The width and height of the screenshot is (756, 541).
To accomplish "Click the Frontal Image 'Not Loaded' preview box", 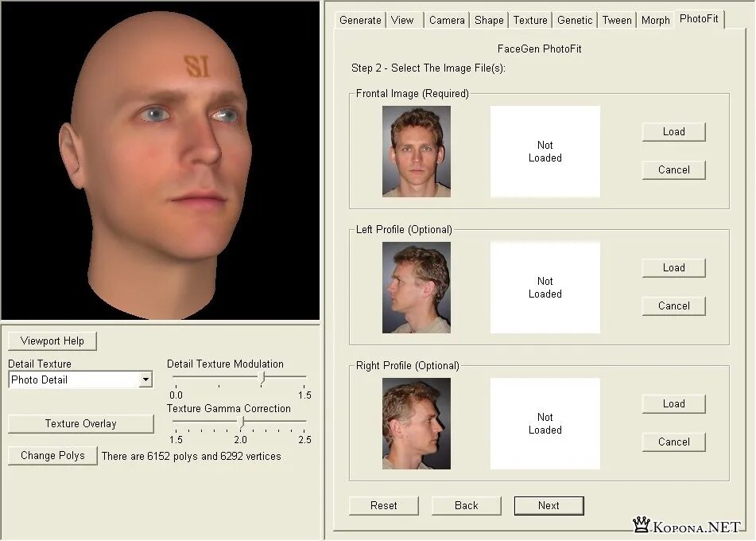I will (545, 151).
